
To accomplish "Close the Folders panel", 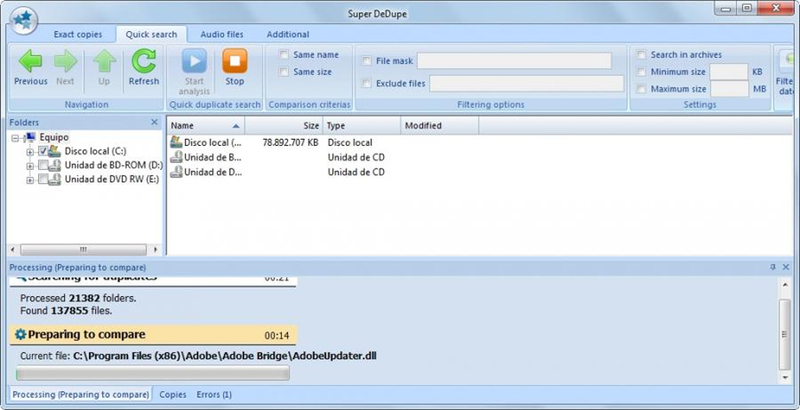I will (154, 122).
